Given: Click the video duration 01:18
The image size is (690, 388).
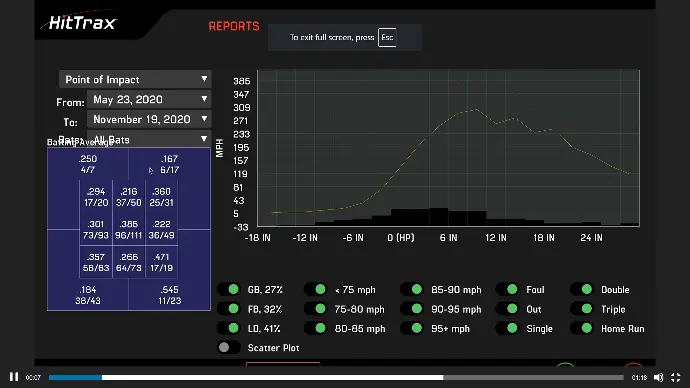Looking at the screenshot, I should click(639, 377).
